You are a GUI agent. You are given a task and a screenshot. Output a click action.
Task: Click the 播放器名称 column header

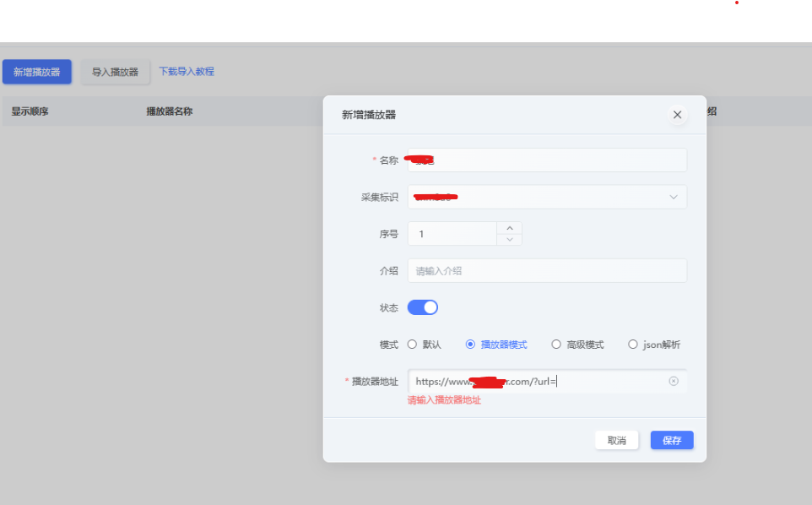click(x=170, y=111)
